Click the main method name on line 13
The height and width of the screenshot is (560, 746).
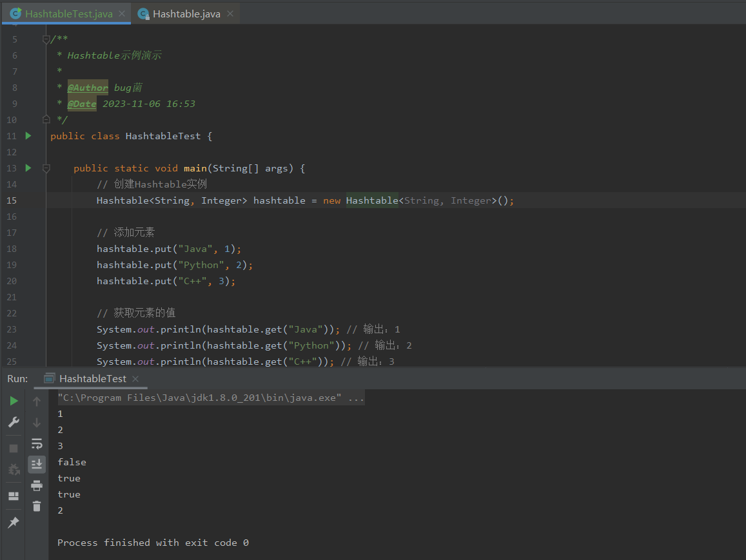point(195,168)
